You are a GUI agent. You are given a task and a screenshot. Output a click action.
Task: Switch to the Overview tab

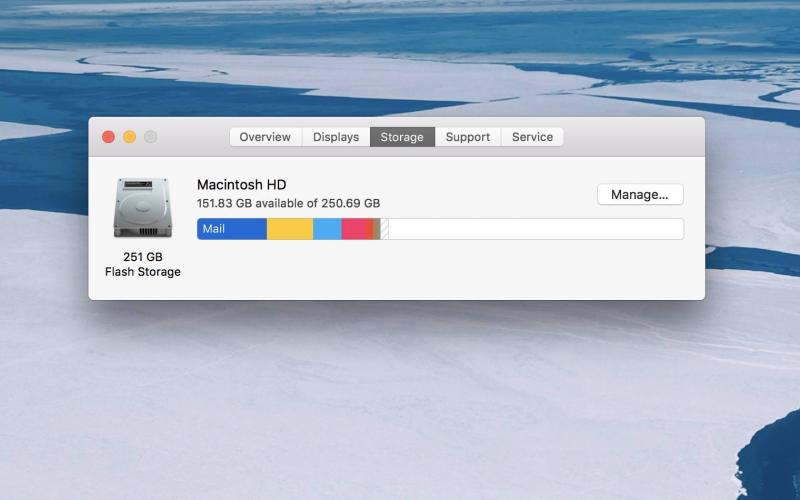point(265,137)
